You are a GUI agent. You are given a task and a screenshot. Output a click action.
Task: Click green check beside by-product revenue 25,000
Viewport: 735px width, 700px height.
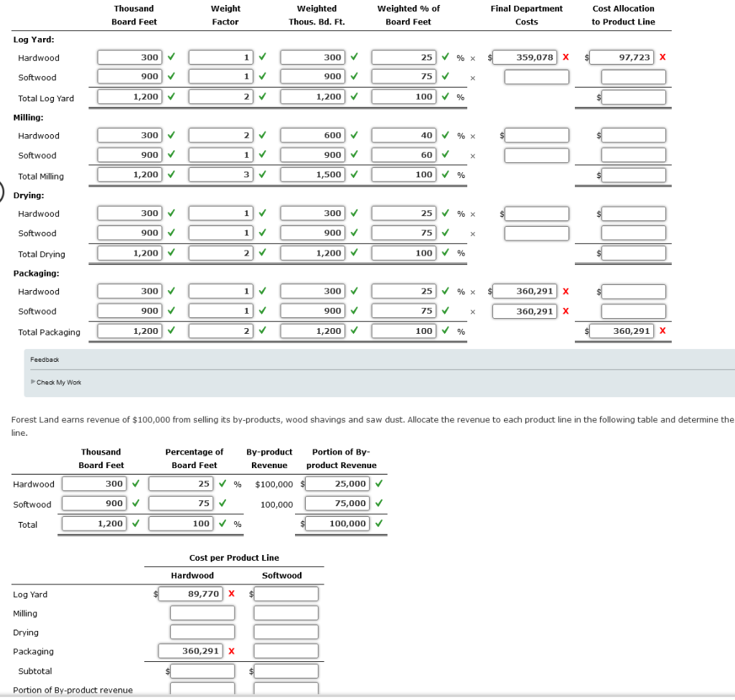pyautogui.click(x=379, y=483)
